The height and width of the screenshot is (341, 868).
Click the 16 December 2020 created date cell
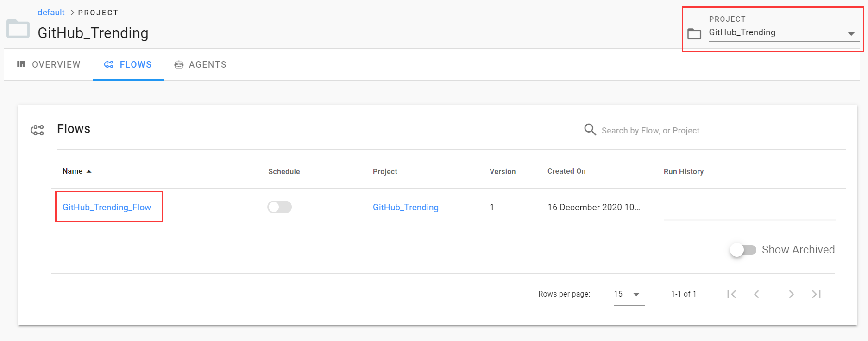[x=594, y=207]
